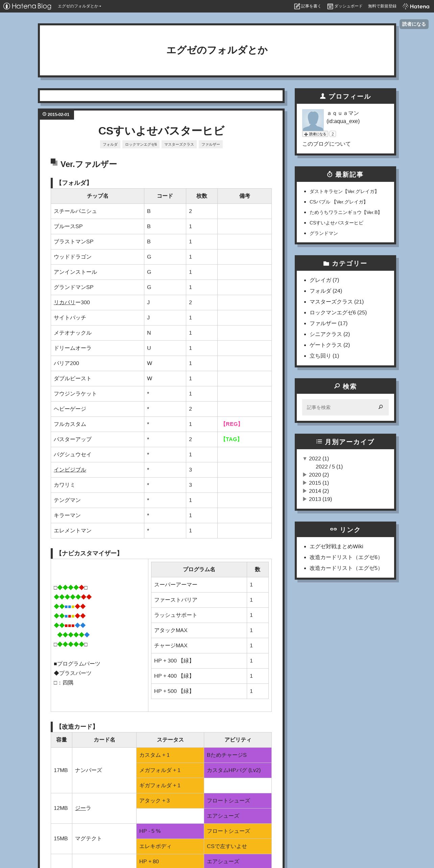
Task: Open 改造カードリスト（エグゼ6）link
Action: 346,557
